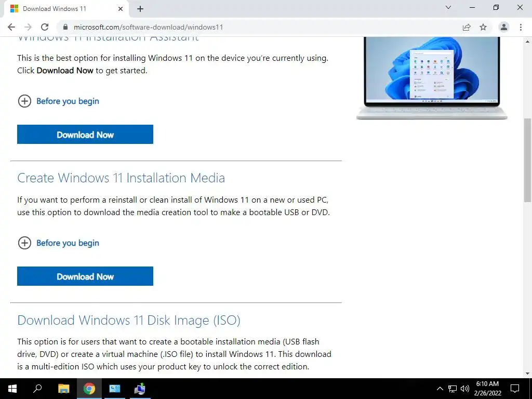Click the bold Download Now text in paragraph
Screen dimensions: 532x399
click(65, 71)
